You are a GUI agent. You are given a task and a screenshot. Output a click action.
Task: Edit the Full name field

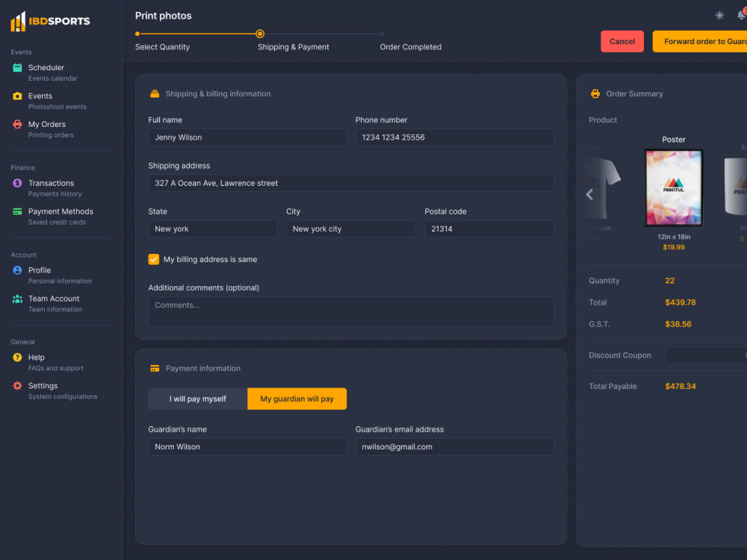click(x=247, y=137)
